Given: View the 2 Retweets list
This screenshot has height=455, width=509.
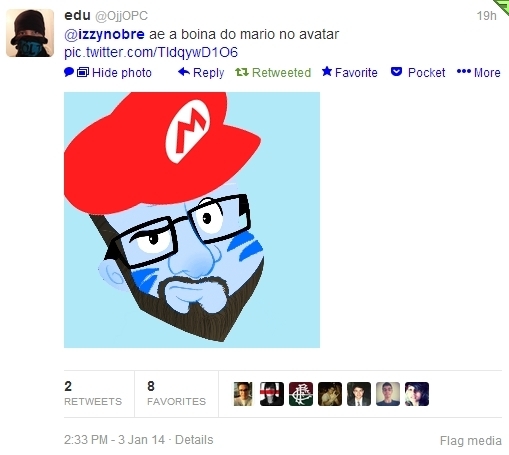Looking at the screenshot, I should click(x=93, y=394).
